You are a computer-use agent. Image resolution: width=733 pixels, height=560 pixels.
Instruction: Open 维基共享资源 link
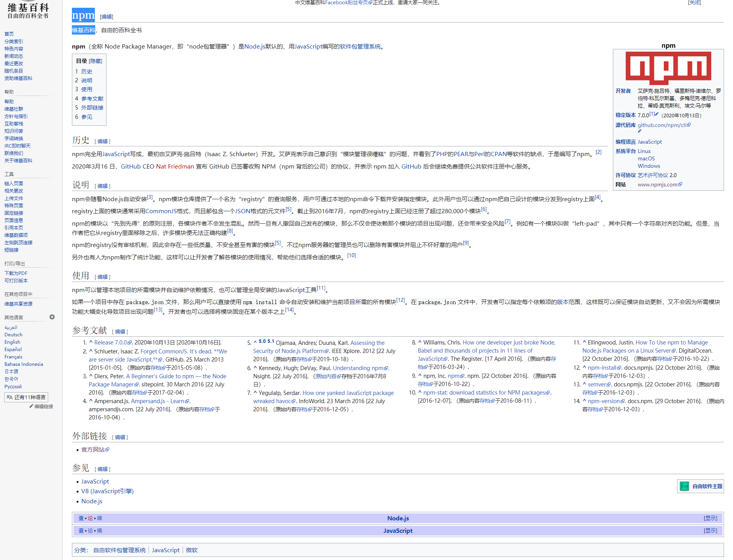18,304
